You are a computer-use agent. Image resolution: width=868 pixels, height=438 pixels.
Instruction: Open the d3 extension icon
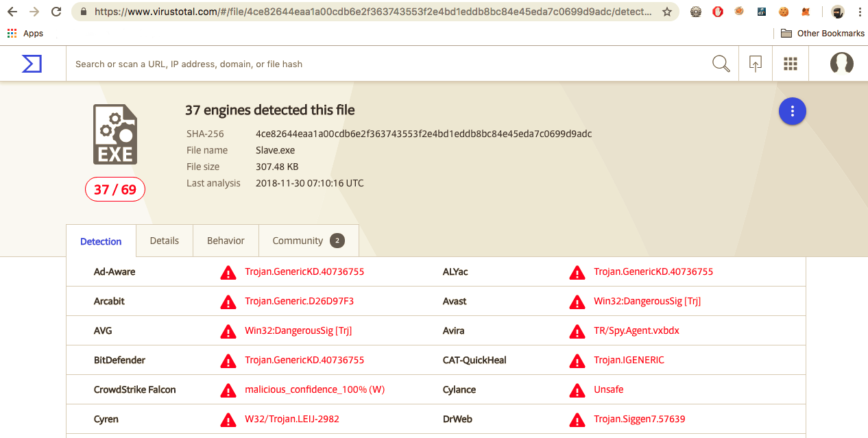[x=762, y=12]
